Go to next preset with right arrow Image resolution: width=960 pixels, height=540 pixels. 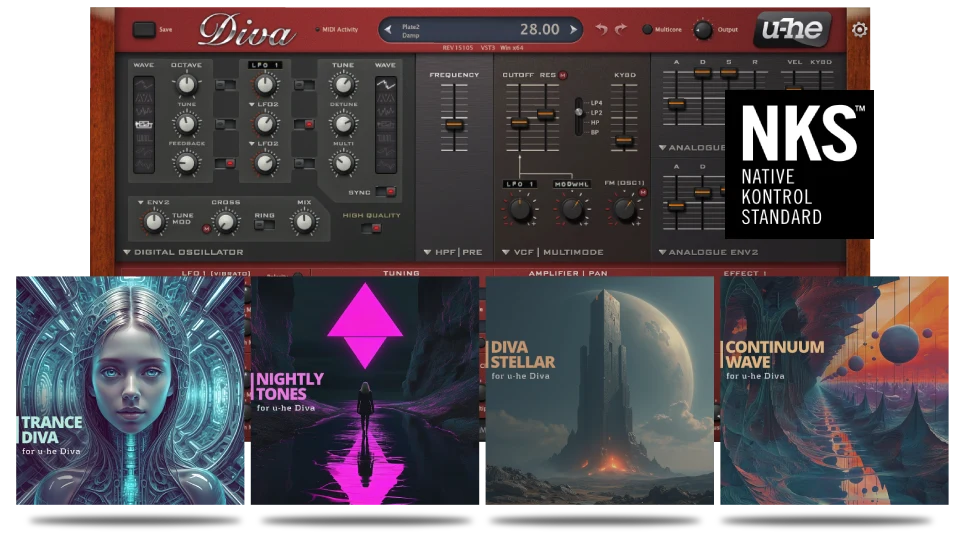(x=574, y=30)
